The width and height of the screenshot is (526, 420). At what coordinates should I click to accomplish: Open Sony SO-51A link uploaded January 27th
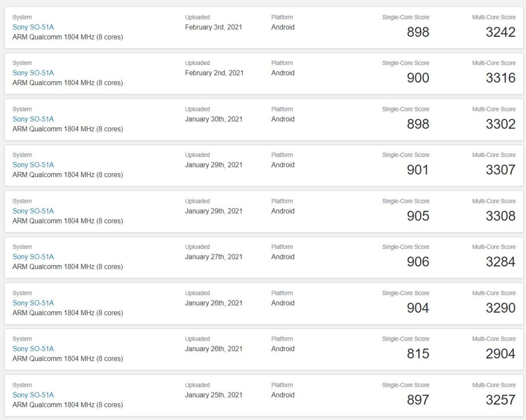pos(33,256)
